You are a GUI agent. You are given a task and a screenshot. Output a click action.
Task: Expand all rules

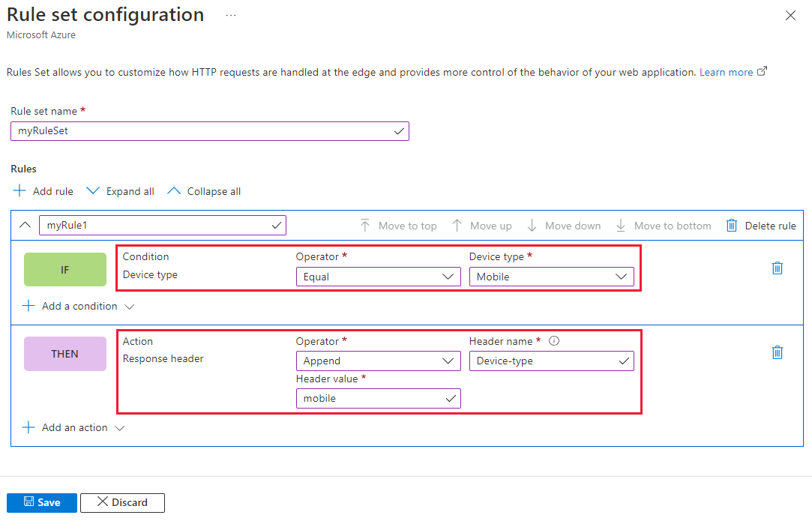(121, 191)
